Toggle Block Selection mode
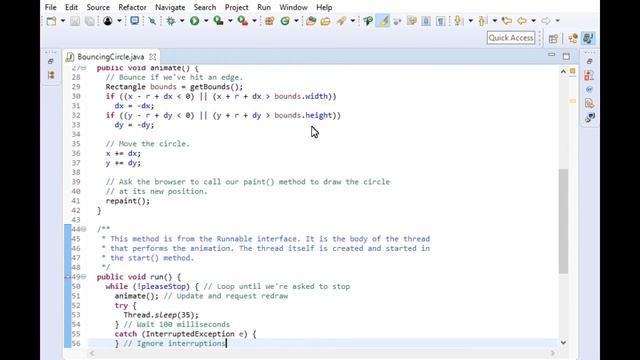The image size is (640, 360). coord(426,21)
